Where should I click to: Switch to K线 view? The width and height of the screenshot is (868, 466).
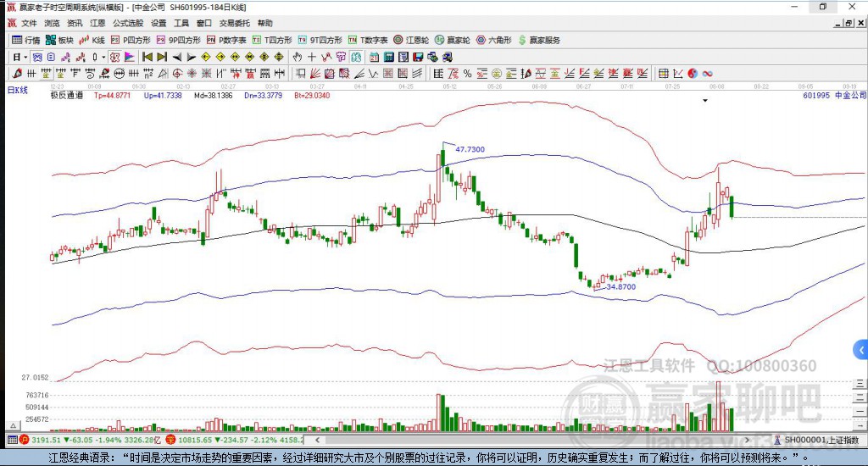pyautogui.click(x=92, y=40)
